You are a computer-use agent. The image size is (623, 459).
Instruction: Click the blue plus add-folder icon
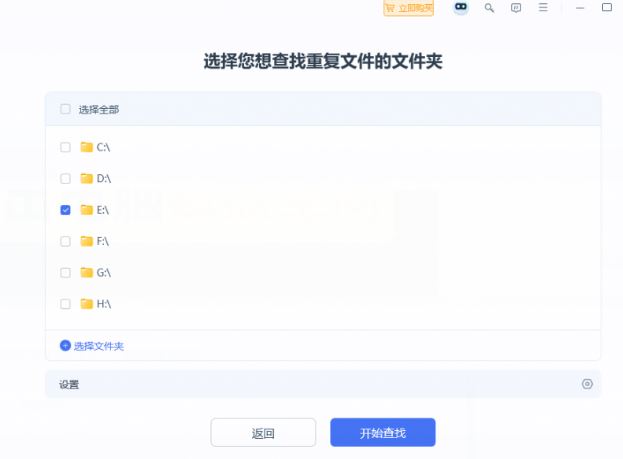[66, 346]
